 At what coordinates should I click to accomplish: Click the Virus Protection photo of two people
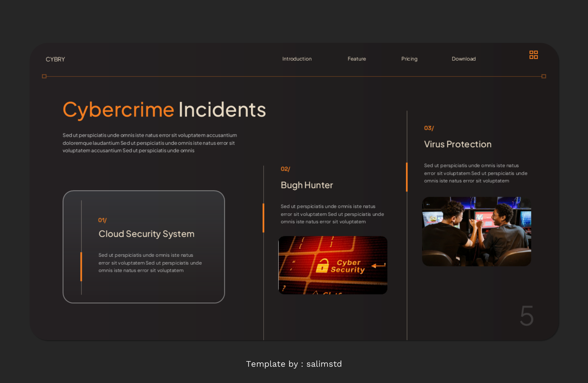476,231
